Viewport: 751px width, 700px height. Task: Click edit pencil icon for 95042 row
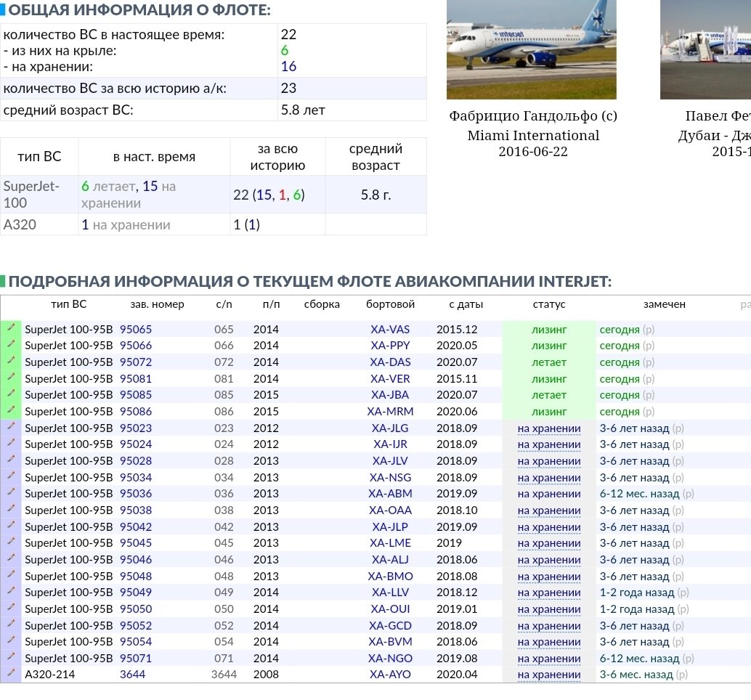(11, 525)
